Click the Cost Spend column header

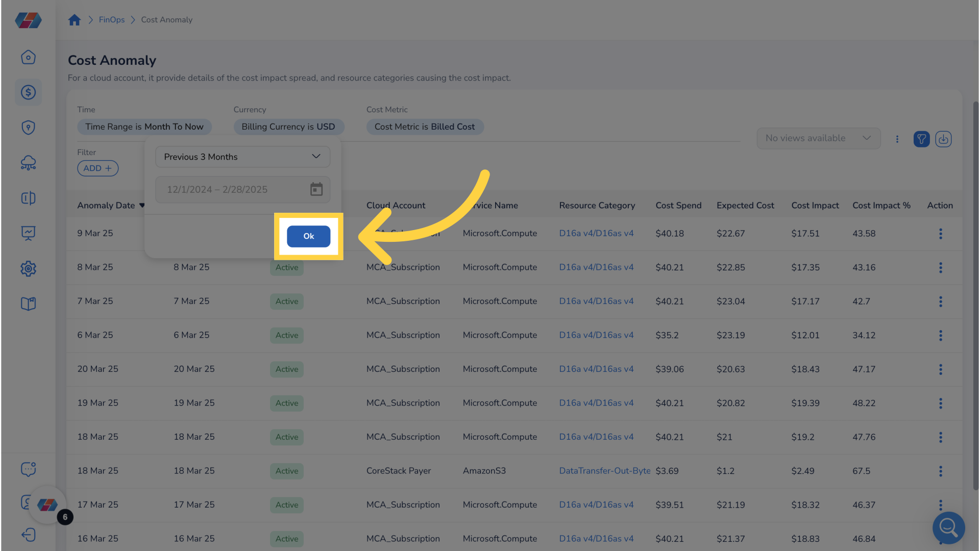[x=678, y=206]
